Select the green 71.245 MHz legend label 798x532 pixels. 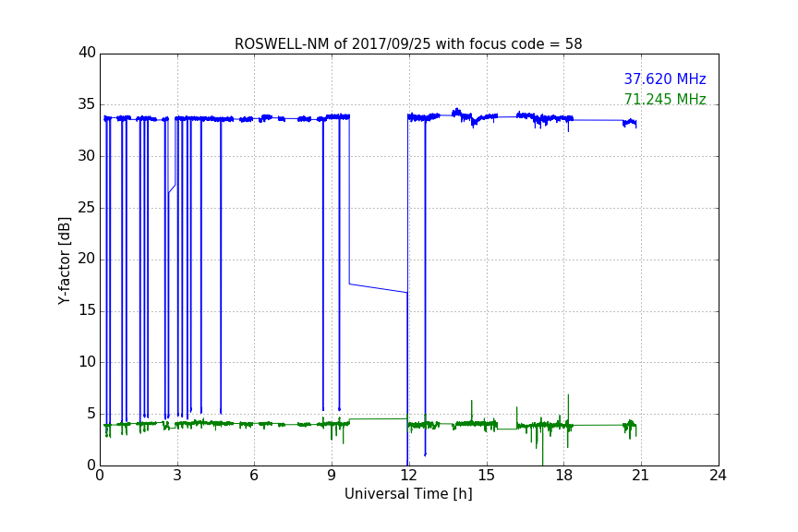point(665,99)
